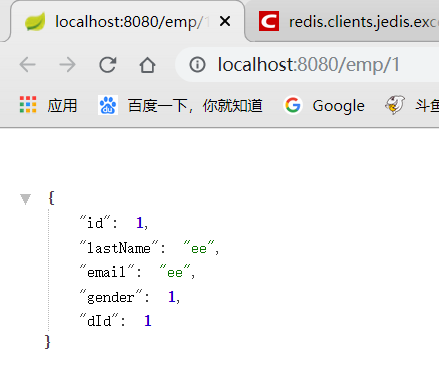Open the 应用 apps grid icon
Image resolution: width=439 pixels, height=385 pixels.
point(28,105)
